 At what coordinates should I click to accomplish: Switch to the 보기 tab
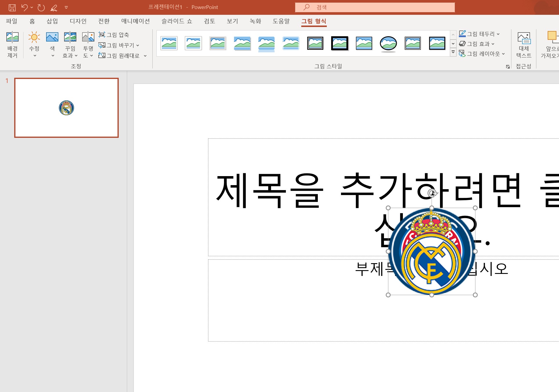click(x=232, y=21)
